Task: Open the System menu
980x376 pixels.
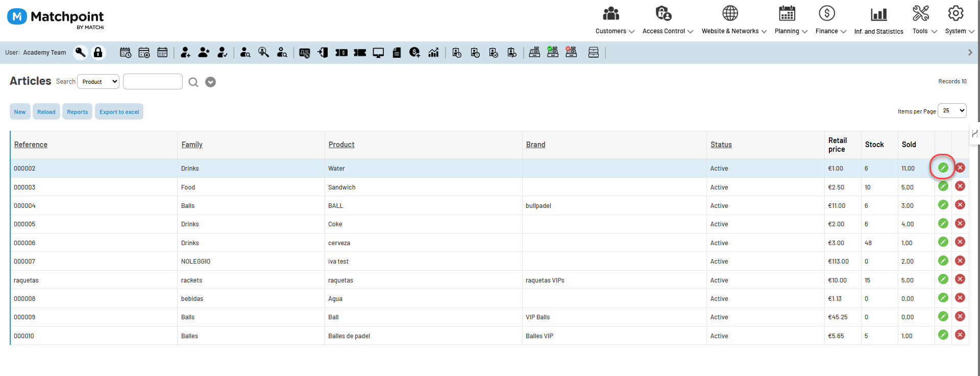Action: (959, 20)
